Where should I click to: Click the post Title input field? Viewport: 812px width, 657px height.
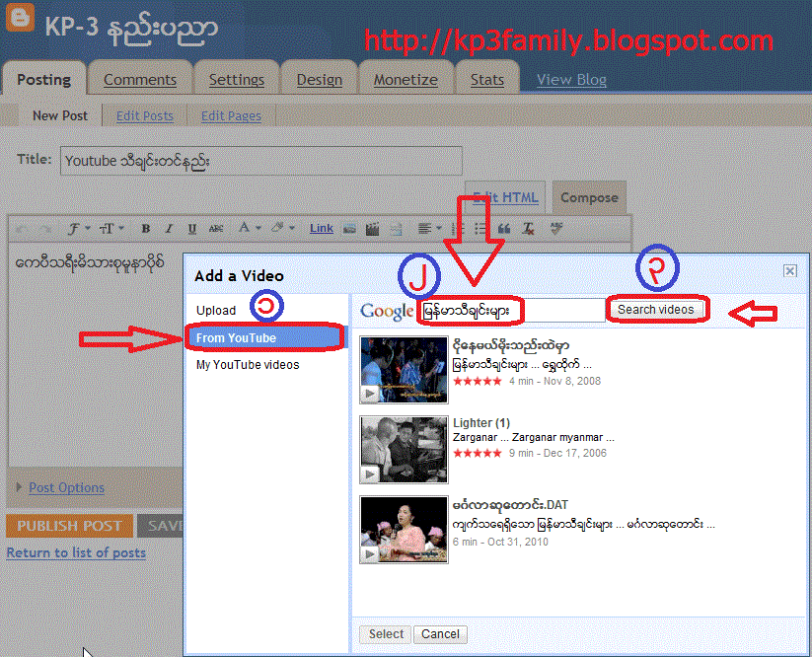261,161
